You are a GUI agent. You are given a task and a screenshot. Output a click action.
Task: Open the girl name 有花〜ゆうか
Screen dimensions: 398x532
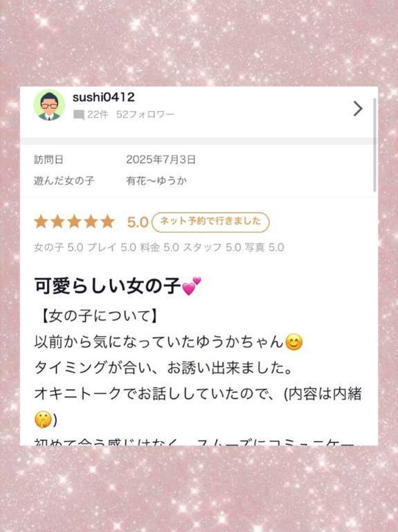(x=156, y=181)
